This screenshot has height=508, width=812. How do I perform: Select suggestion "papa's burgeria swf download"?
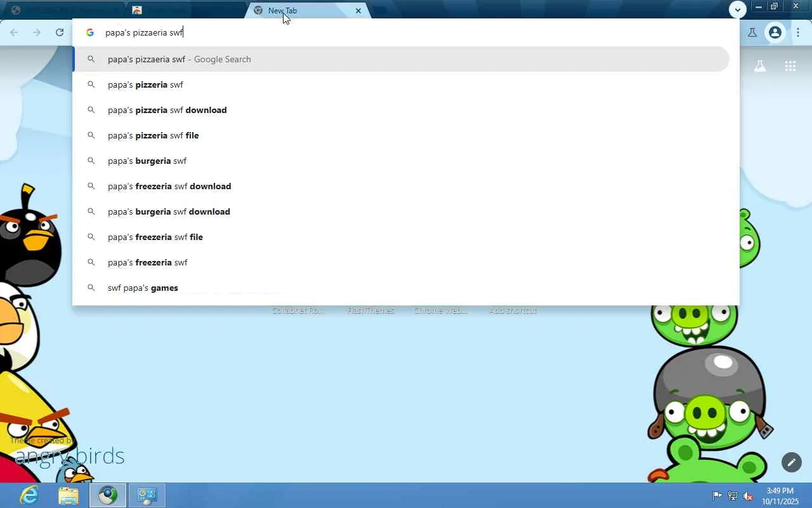tap(402, 211)
